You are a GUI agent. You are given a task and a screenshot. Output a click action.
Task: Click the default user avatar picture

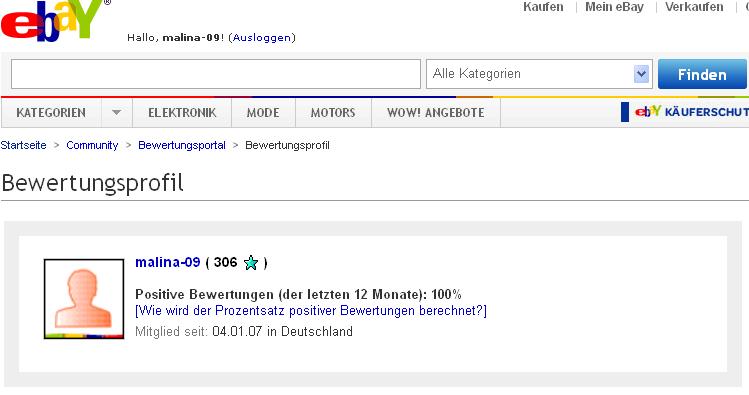click(x=84, y=299)
